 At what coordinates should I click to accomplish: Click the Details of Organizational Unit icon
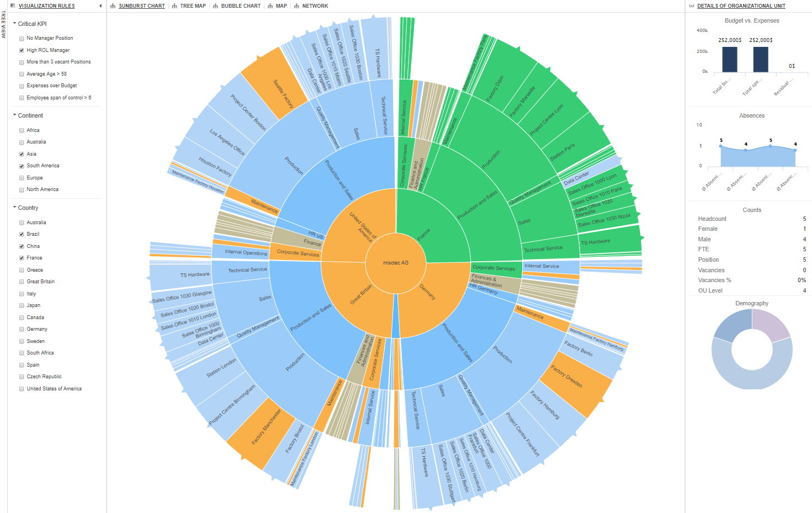(x=692, y=6)
